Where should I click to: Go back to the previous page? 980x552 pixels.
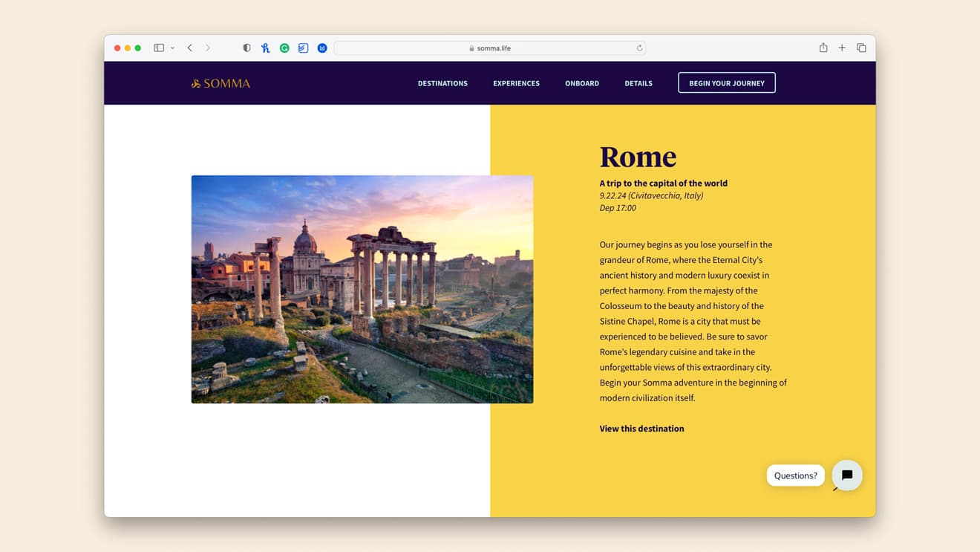pyautogui.click(x=190, y=48)
